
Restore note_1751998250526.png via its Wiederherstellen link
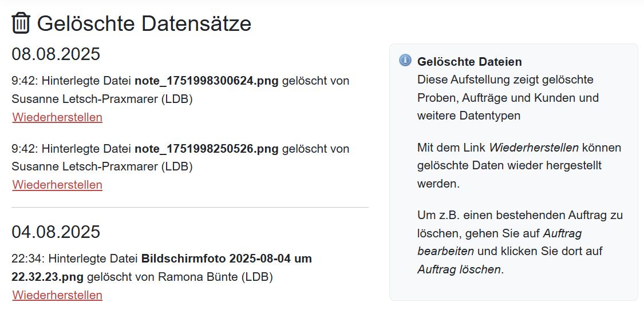(57, 185)
